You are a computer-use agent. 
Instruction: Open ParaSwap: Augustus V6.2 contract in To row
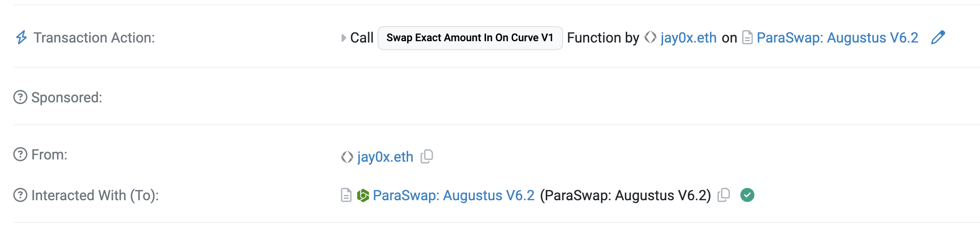click(454, 195)
